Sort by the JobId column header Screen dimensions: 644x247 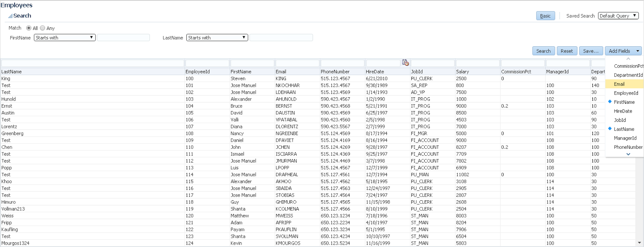point(433,72)
